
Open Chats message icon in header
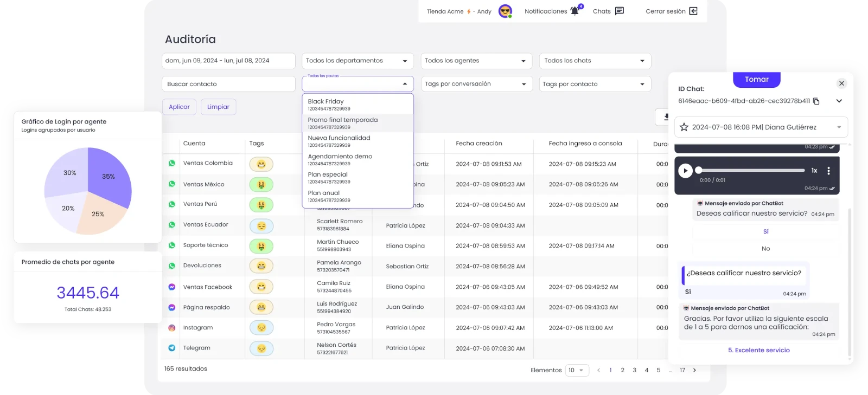[620, 11]
